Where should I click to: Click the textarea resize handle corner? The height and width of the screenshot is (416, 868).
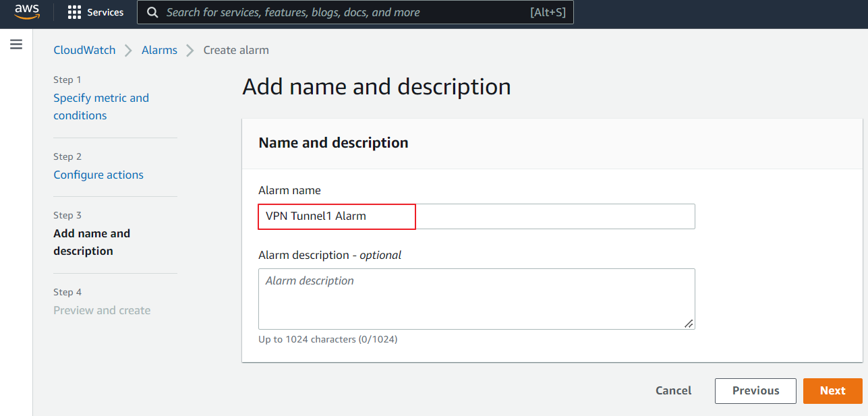click(689, 324)
